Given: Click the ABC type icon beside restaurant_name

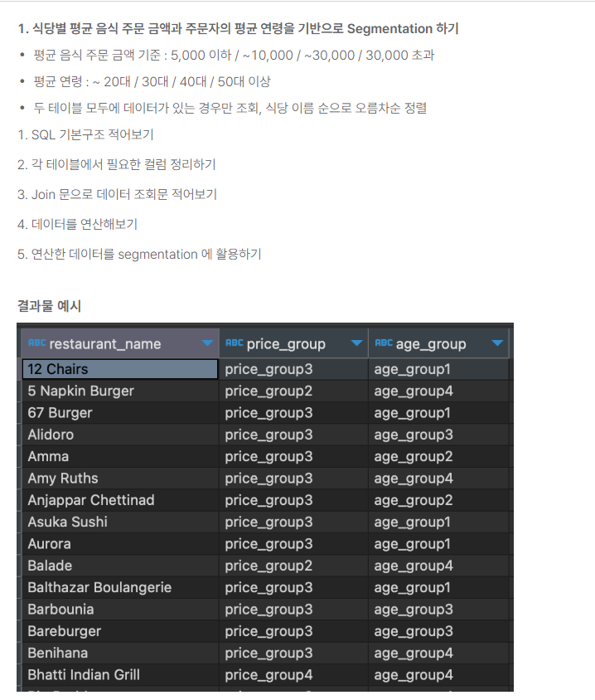Looking at the screenshot, I should pyautogui.click(x=36, y=343).
